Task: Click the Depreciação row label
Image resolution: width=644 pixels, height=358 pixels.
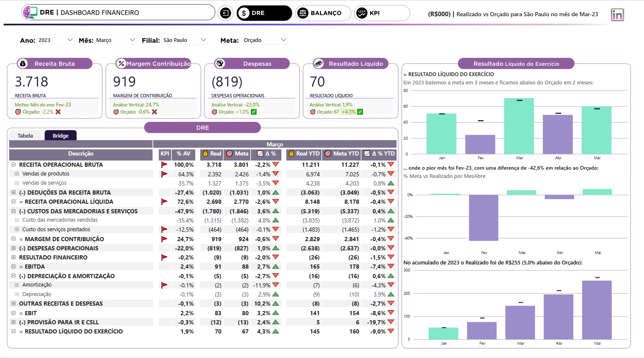Action: point(37,294)
